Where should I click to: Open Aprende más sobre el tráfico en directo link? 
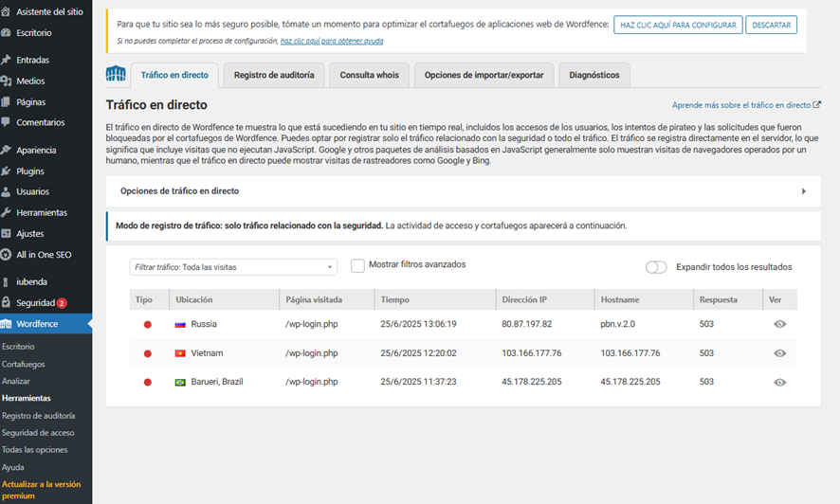click(x=741, y=105)
